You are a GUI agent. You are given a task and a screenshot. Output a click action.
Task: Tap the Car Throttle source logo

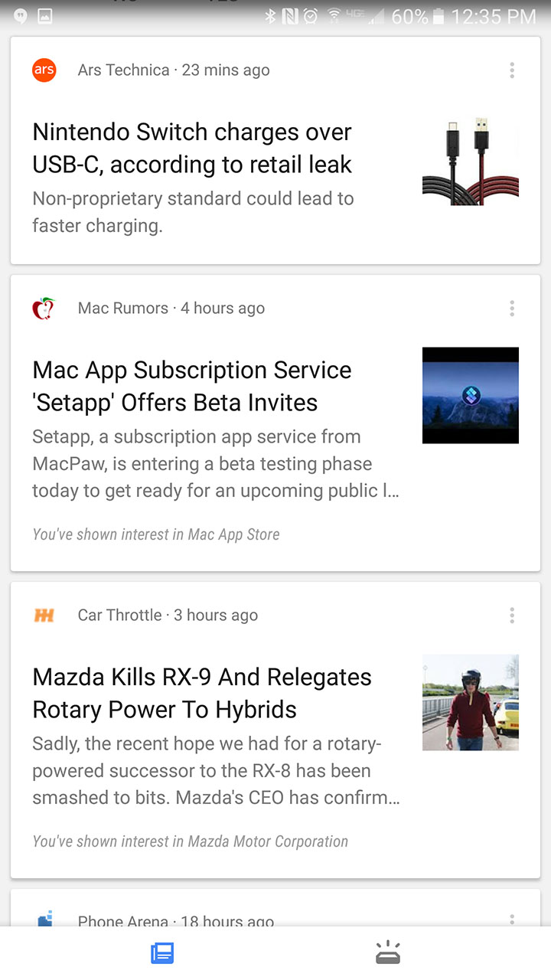44,615
